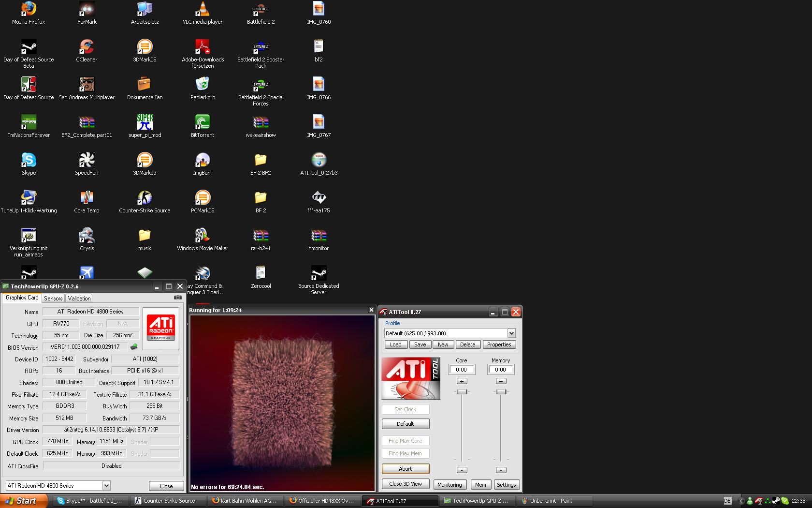812x508 pixels.
Task: Open the ATITool profile dropdown
Action: tap(511, 333)
